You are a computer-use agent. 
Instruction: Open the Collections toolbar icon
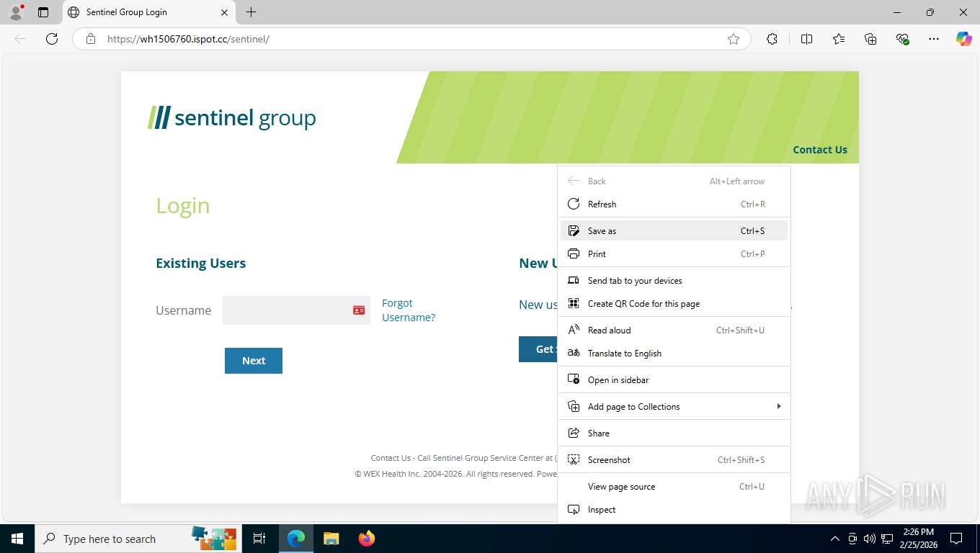point(870,39)
